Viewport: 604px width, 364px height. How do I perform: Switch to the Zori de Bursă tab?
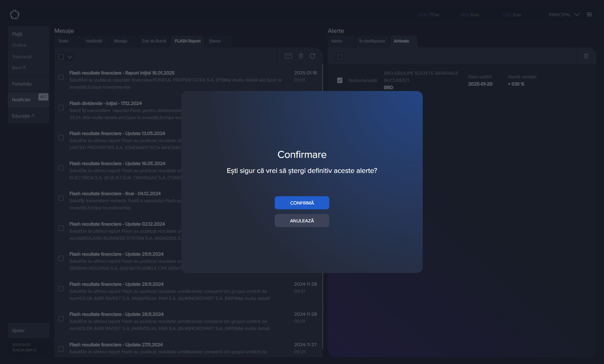point(154,41)
